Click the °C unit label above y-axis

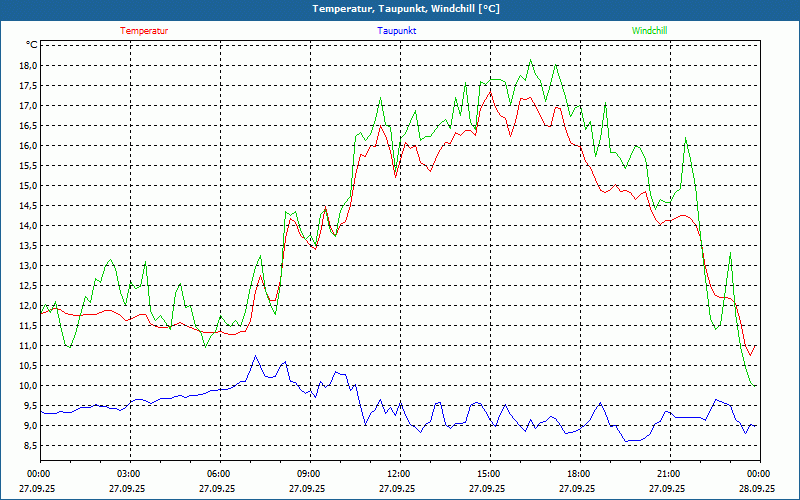click(32, 45)
